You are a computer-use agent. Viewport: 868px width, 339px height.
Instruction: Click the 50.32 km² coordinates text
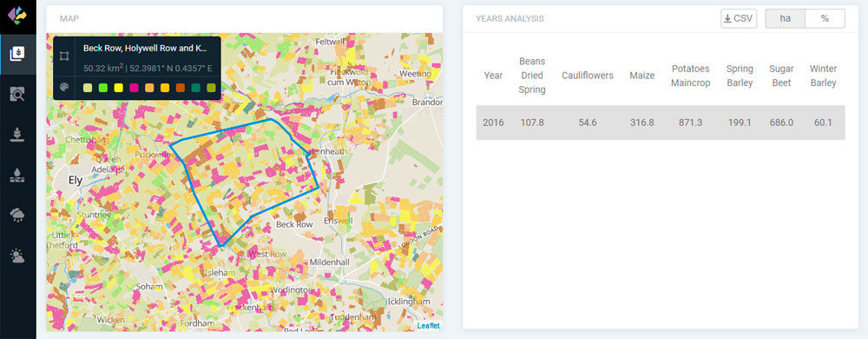[148, 69]
